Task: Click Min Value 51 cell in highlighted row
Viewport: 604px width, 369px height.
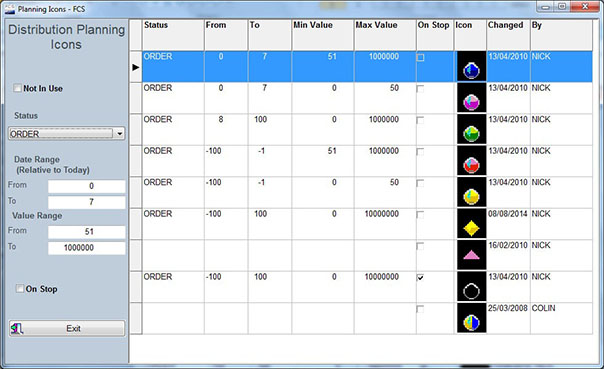Action: (x=323, y=67)
